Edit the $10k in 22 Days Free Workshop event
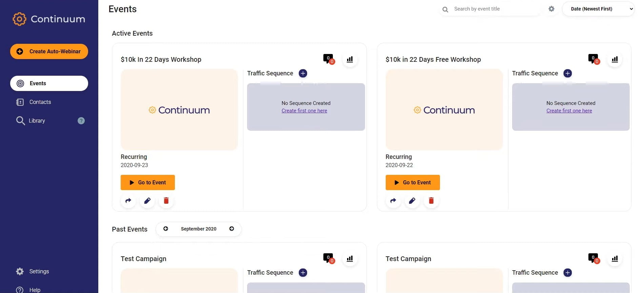Screen dimensions: 644x293 (x=412, y=201)
